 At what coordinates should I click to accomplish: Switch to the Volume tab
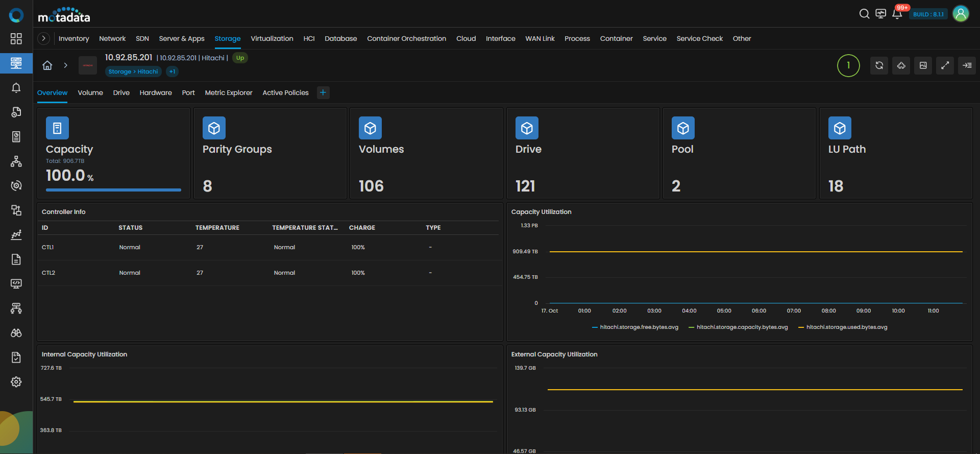90,93
